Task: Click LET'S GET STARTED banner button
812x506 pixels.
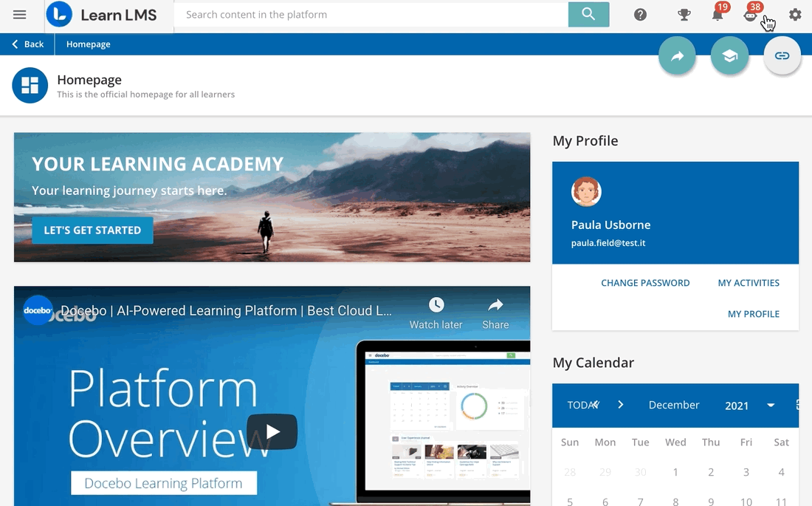Action: 92,230
